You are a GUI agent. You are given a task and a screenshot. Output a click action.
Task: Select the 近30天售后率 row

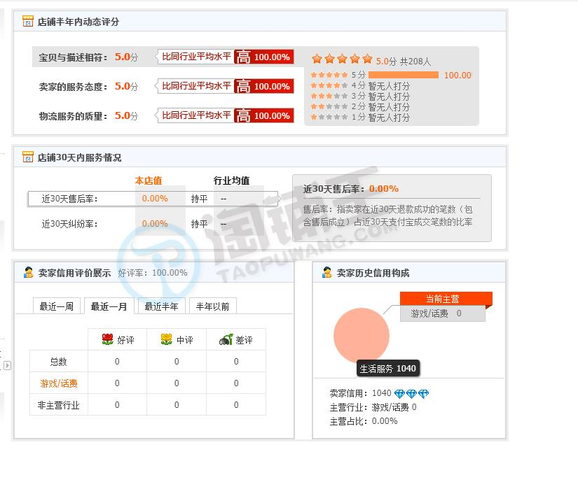coord(153,199)
